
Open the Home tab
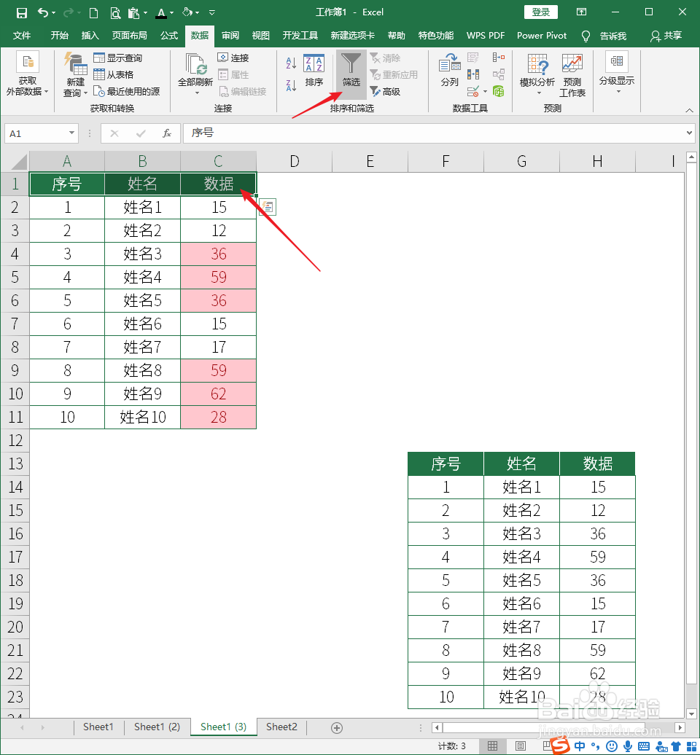[x=60, y=36]
